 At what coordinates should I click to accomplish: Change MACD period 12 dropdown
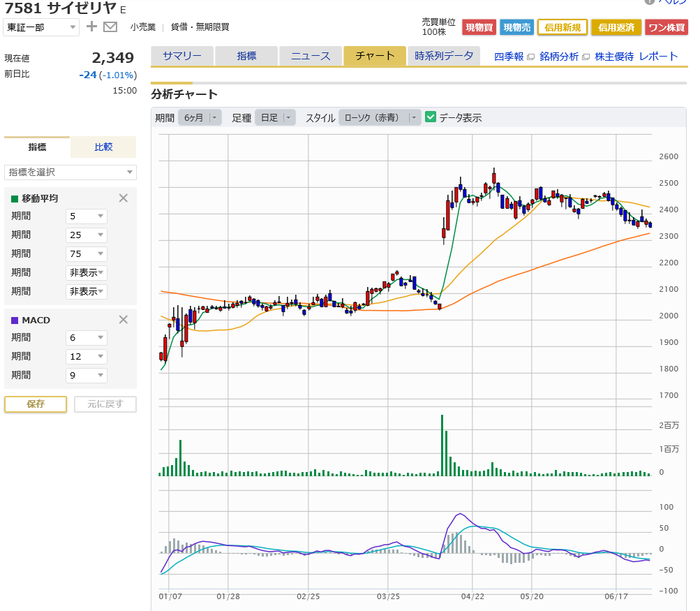(86, 356)
